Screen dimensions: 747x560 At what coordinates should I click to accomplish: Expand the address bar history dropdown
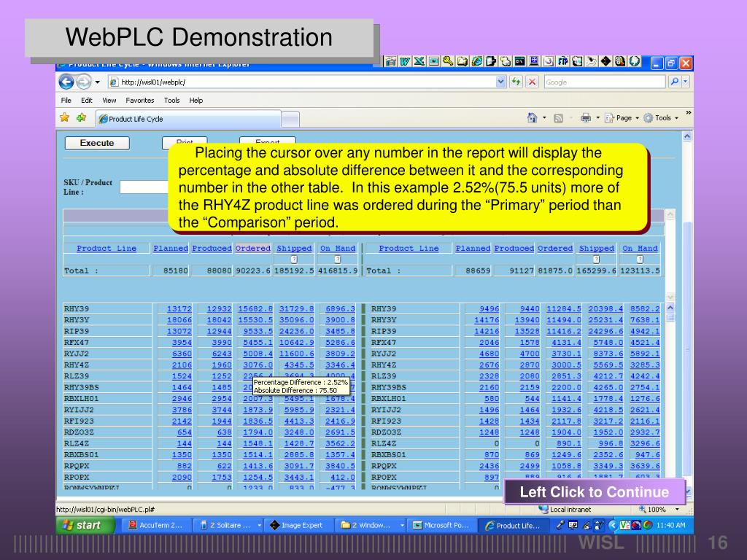500,82
